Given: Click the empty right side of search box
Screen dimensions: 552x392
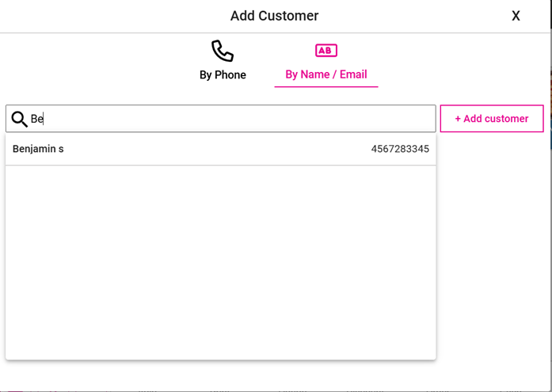Looking at the screenshot, I should click(356, 119).
